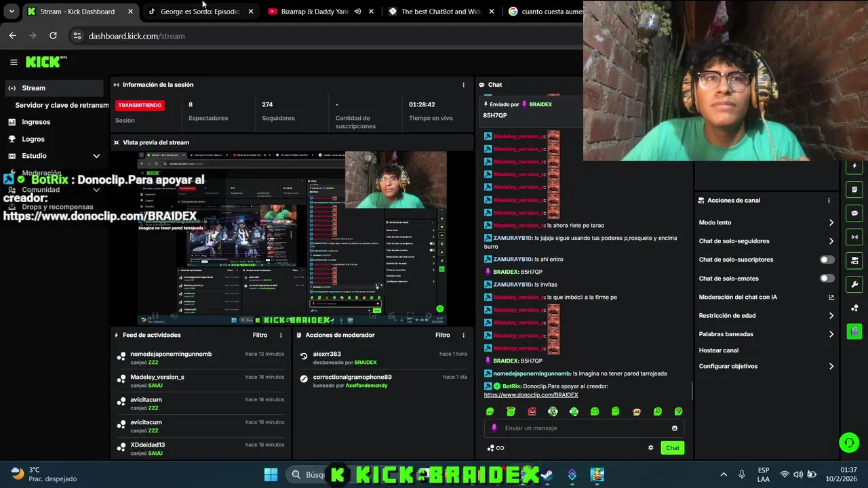Open the hamburger menu beside Kick logo
This screenshot has width=868, height=488.
click(14, 62)
